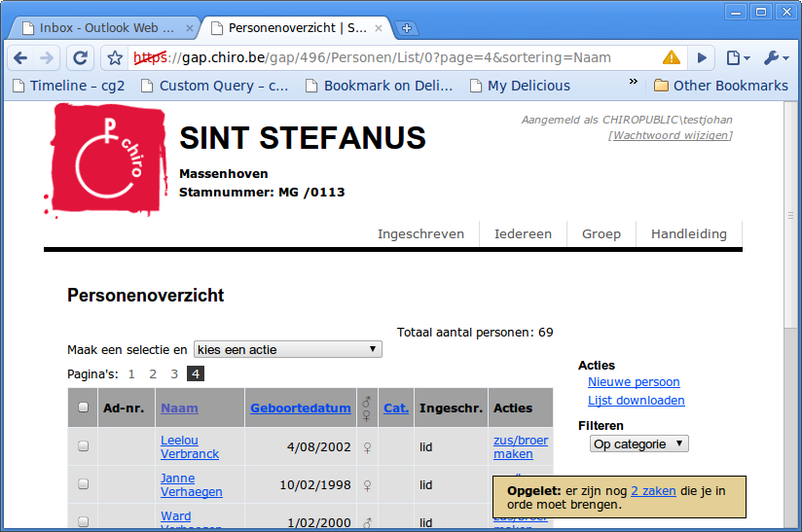Go to page 1 of the list
Screen dimensions: 802x532
pyautogui.click(x=131, y=374)
